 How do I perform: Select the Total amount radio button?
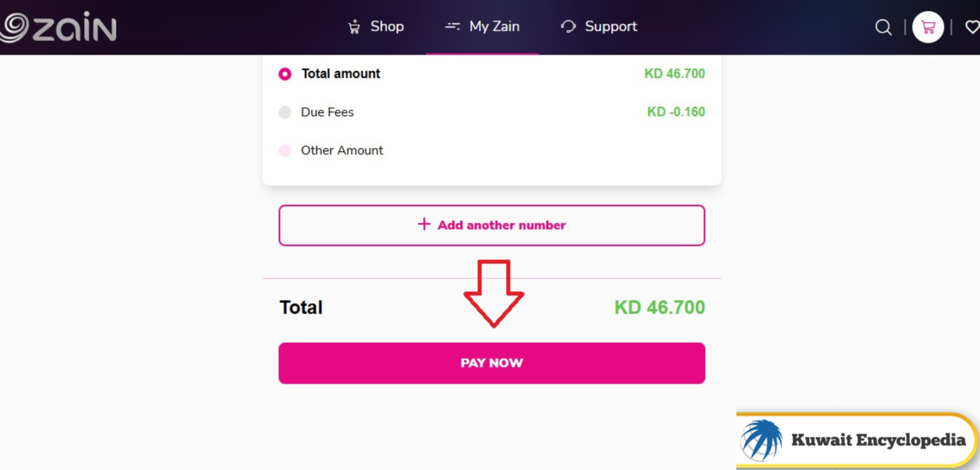[285, 74]
